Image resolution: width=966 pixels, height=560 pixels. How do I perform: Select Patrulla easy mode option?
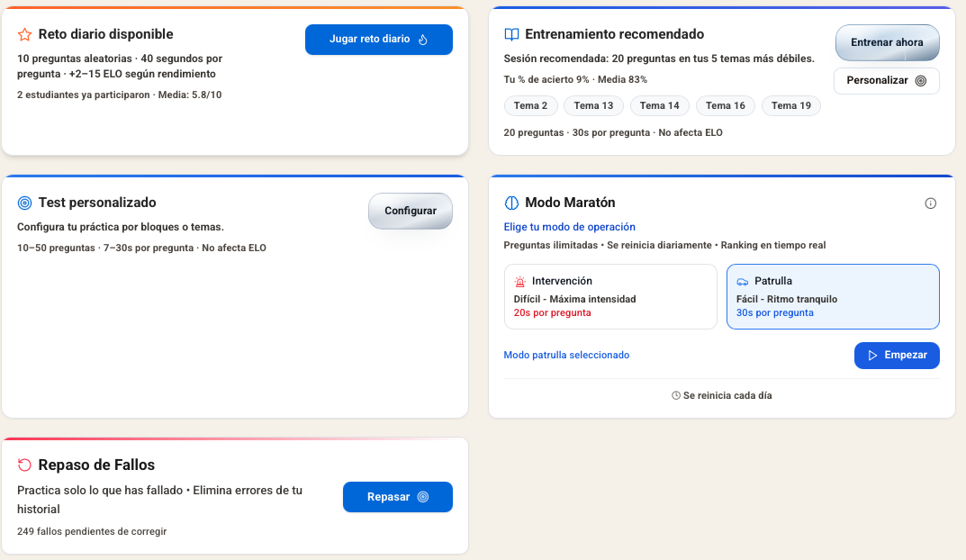click(833, 297)
